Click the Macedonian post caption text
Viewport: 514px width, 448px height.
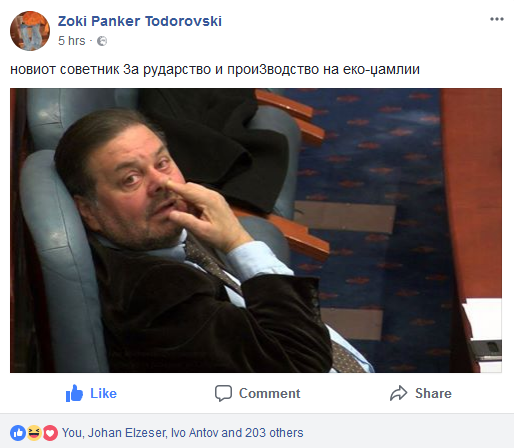(215, 70)
